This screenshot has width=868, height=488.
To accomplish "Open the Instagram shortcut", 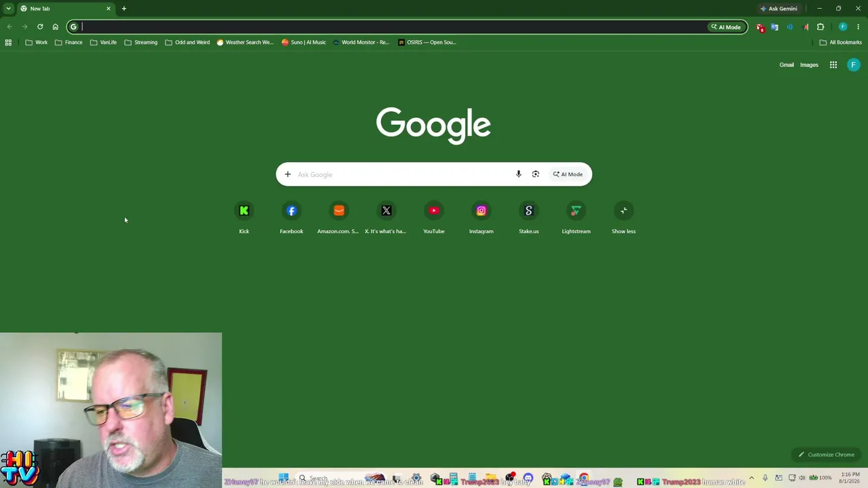I will coord(481,218).
